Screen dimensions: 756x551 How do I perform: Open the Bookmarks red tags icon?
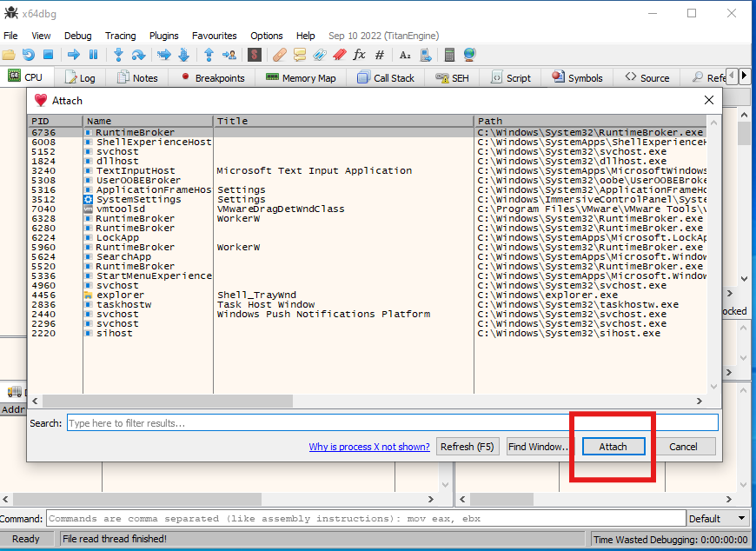pos(340,55)
